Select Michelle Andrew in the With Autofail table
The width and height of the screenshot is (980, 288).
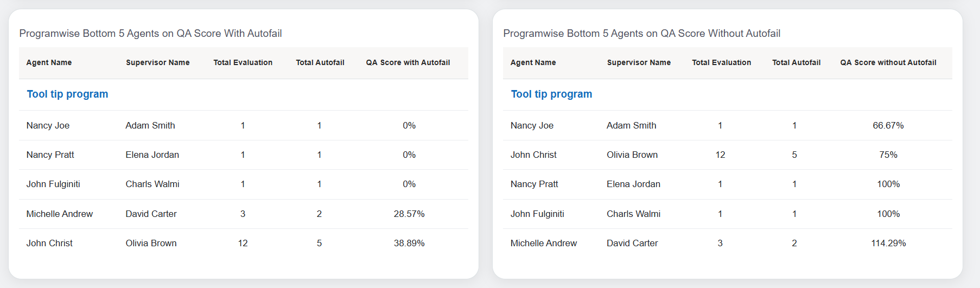click(60, 214)
